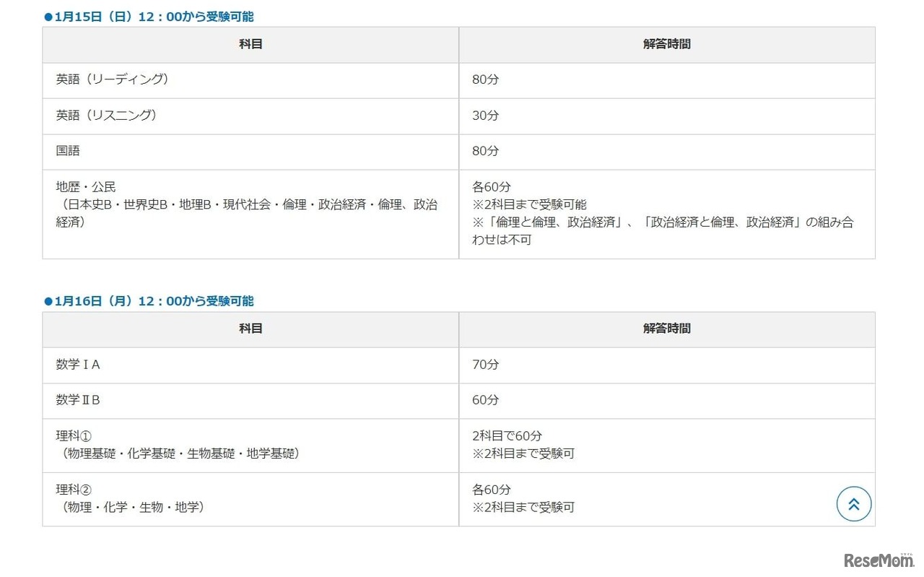Select the 英語(リーディング) subject cell

click(x=113, y=79)
